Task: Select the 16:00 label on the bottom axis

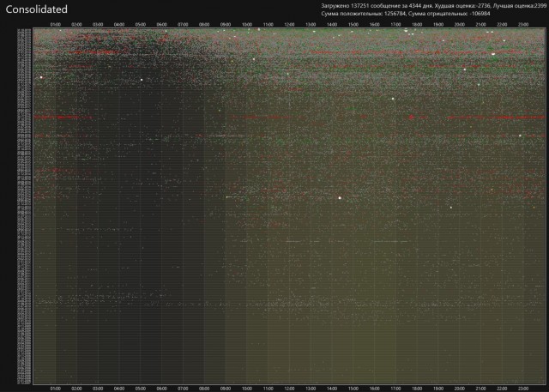Action: [375, 389]
